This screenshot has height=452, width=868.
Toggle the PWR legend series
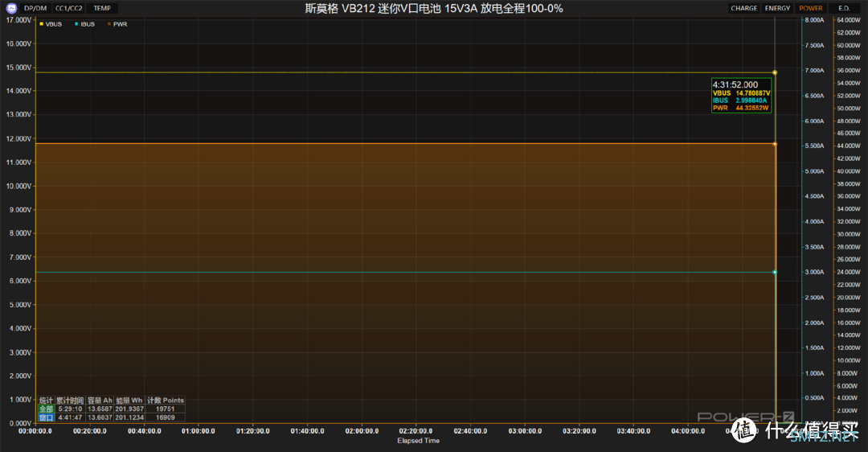tap(117, 24)
